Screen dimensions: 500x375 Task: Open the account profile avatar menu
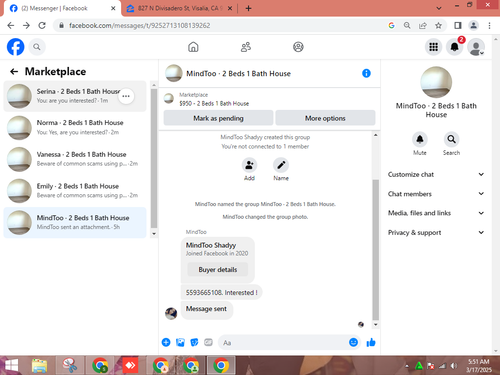click(x=476, y=47)
